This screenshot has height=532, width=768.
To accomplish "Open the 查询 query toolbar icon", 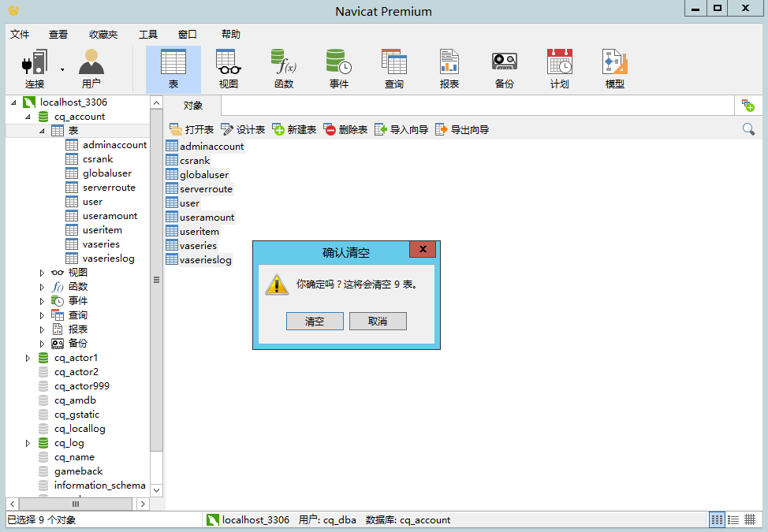I will tap(393, 69).
